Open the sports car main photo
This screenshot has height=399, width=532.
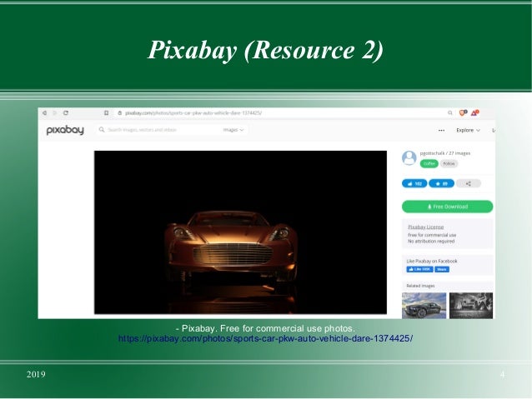[x=240, y=232]
